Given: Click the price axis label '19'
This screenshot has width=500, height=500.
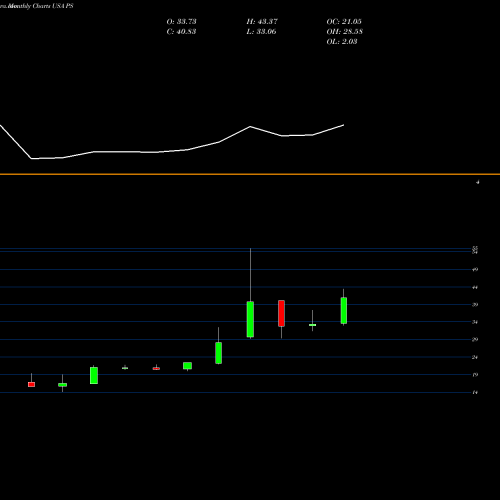Looking at the screenshot, I should tap(475, 375).
